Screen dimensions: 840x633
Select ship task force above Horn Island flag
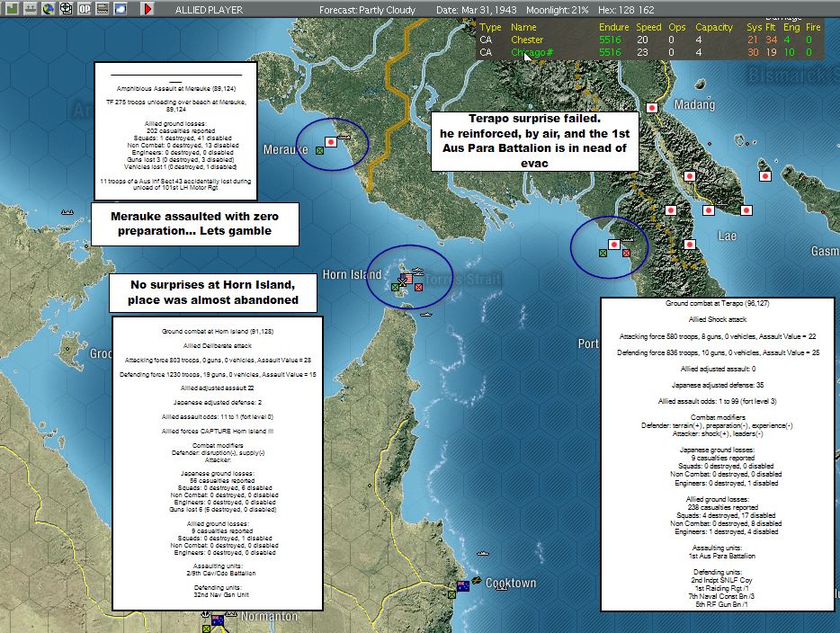click(417, 272)
